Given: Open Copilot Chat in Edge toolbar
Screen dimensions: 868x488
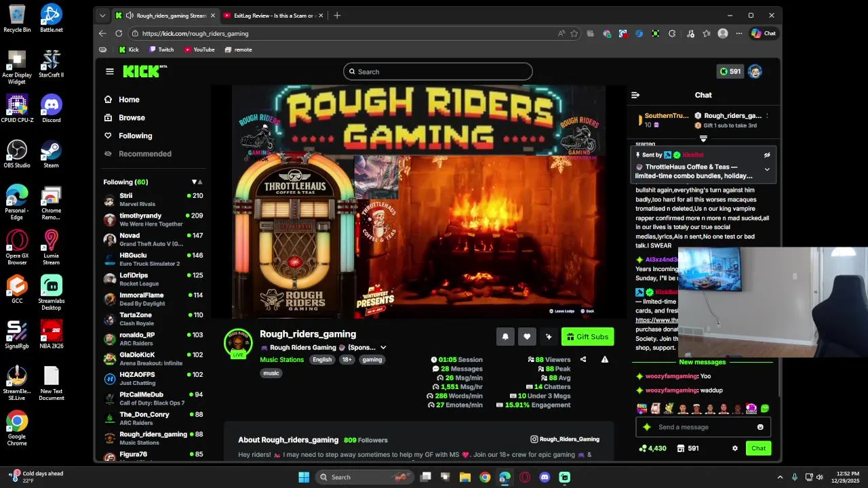Looking at the screenshot, I should coord(764,33).
